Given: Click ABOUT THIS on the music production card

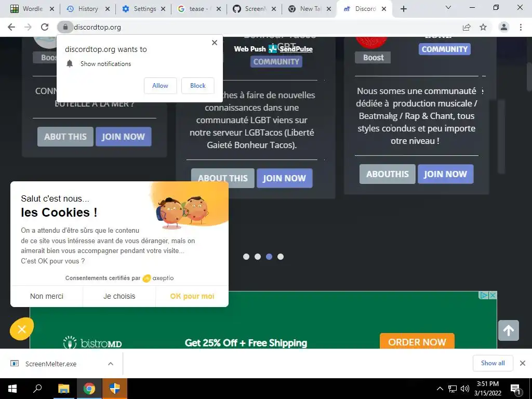Looking at the screenshot, I should (x=388, y=174).
